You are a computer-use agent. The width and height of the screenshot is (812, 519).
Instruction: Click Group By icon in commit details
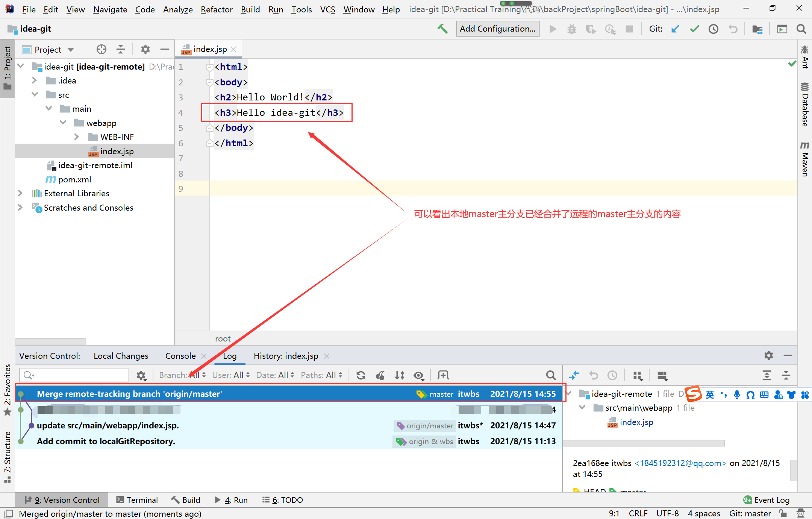[x=638, y=375]
